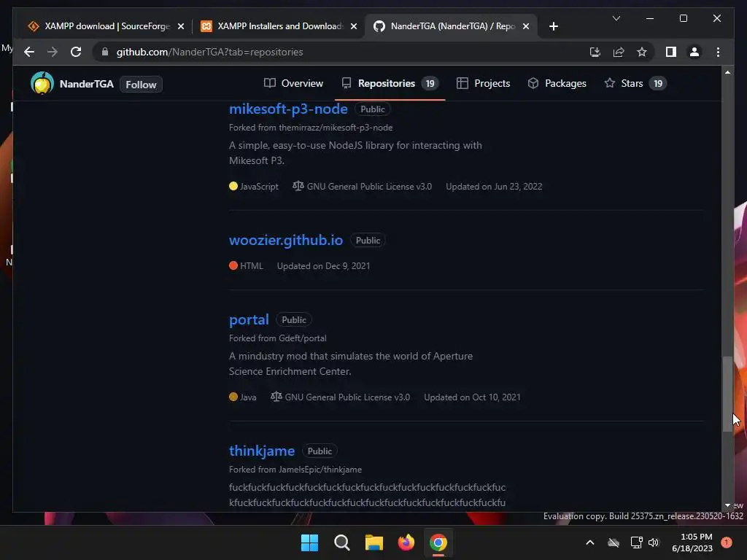Screen dimensions: 747x560
Task: Click 'Updated on Jun 23, 2022' text
Action: (494, 187)
